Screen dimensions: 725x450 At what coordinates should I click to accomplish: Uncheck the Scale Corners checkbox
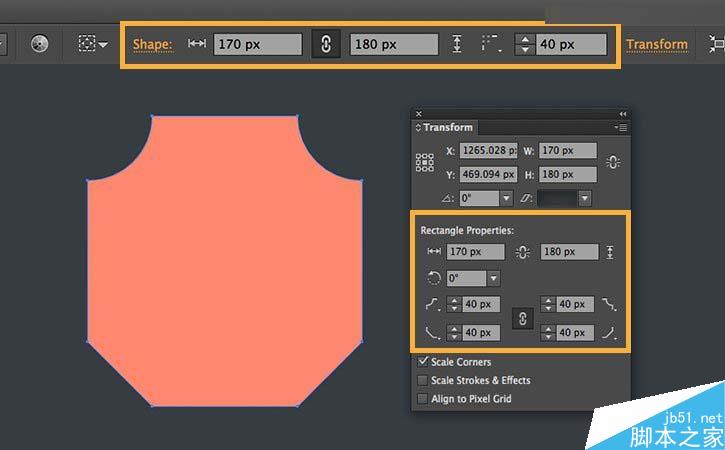point(423,362)
